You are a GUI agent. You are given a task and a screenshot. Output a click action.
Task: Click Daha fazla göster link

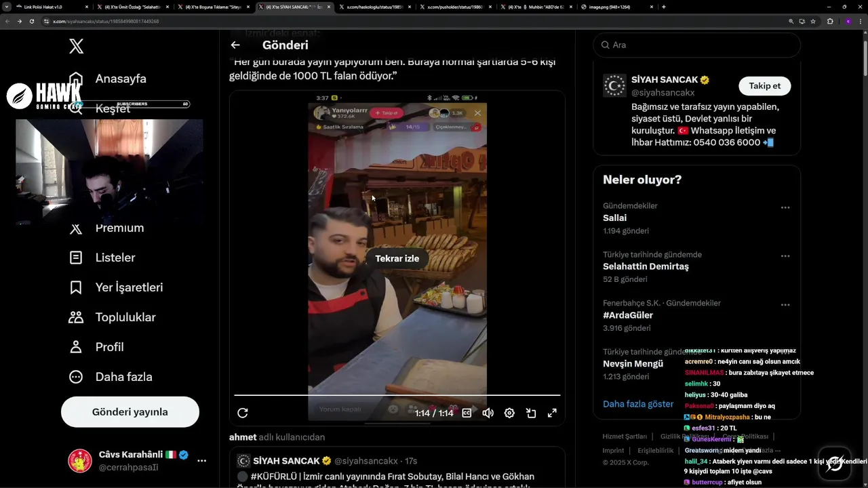(x=638, y=404)
